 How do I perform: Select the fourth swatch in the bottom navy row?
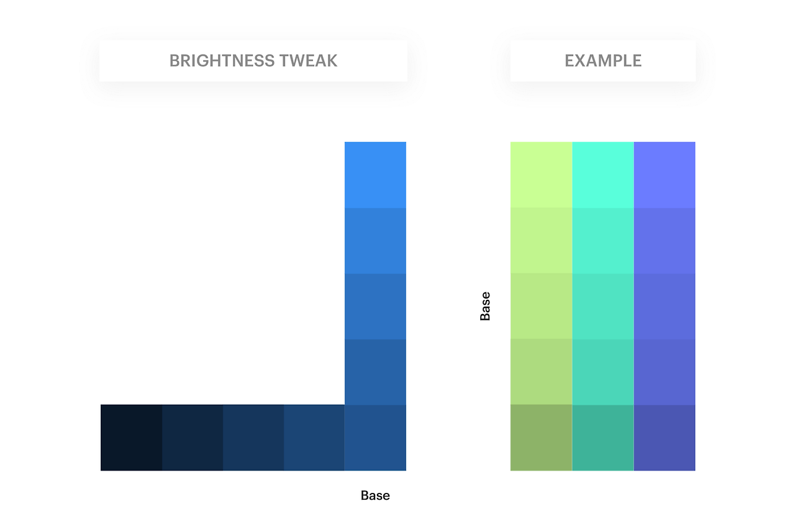[x=314, y=438]
